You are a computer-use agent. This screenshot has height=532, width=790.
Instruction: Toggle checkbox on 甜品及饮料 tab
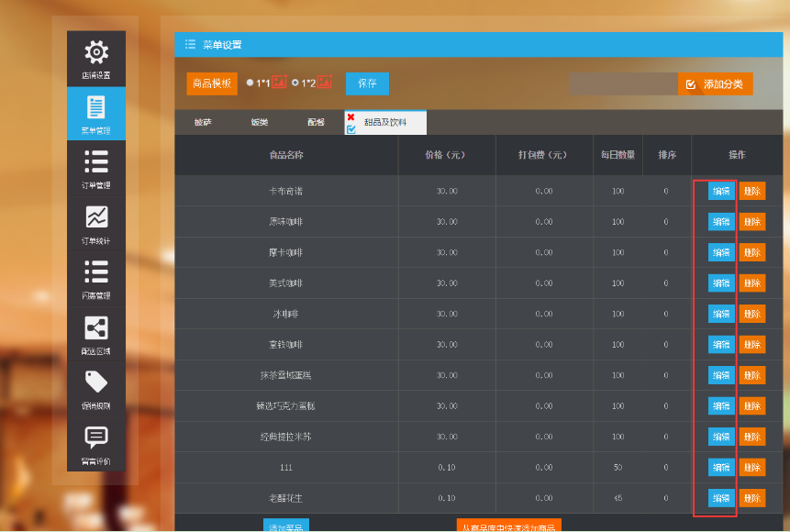tap(350, 129)
